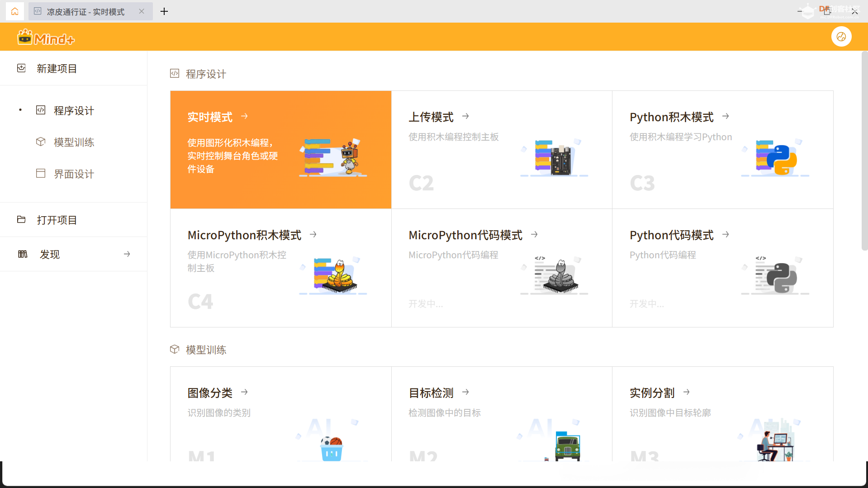Select 模型训练 in the left menu
This screenshot has width=868, height=488.
[73, 142]
